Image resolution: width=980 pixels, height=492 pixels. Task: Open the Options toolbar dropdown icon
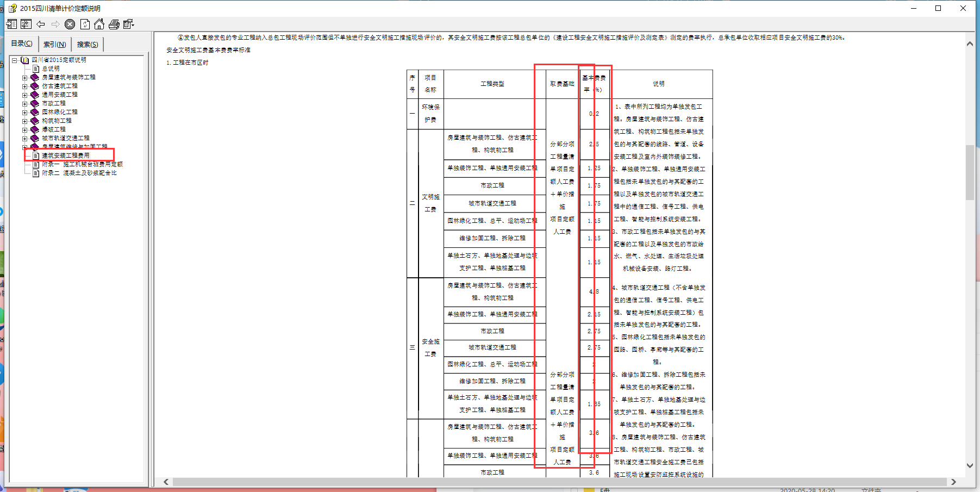(x=128, y=24)
